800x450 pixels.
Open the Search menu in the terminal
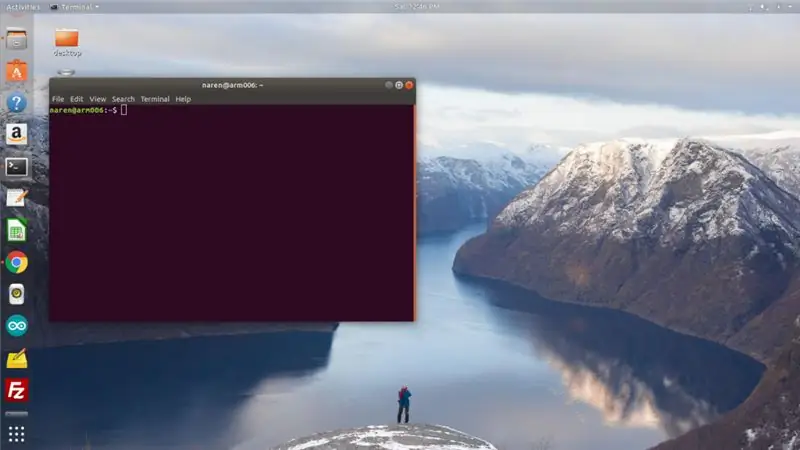point(123,99)
